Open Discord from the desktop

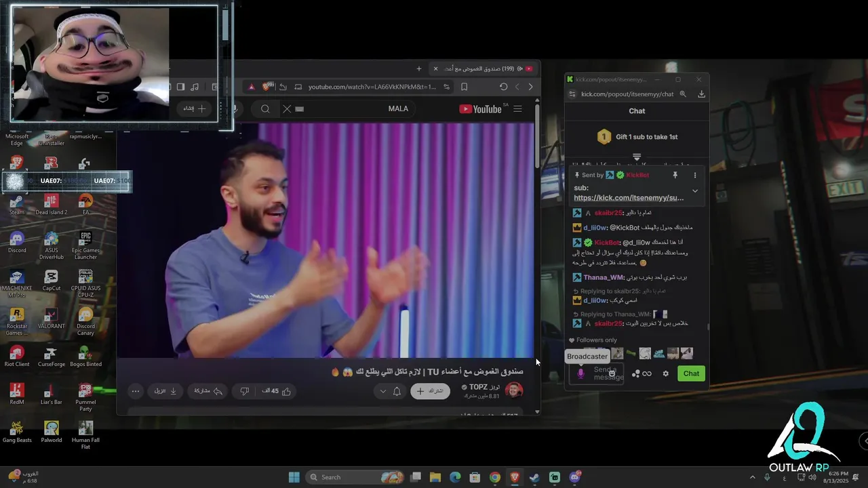coord(17,242)
